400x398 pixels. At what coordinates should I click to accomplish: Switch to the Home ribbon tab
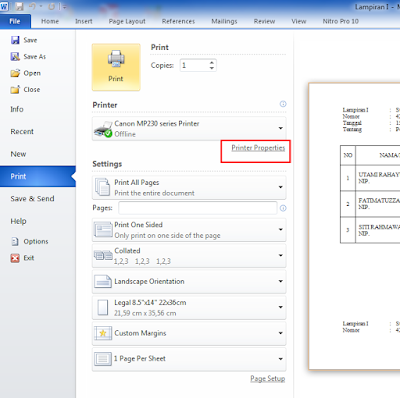click(50, 21)
